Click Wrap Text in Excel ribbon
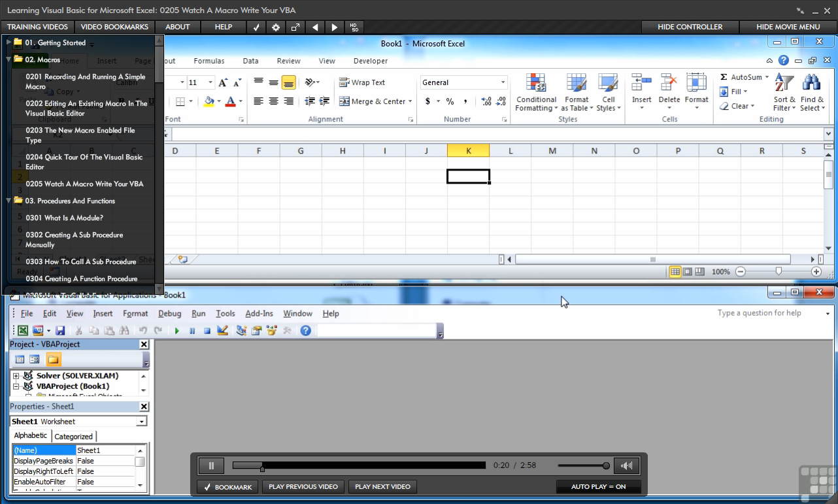This screenshot has width=838, height=504. coord(362,82)
